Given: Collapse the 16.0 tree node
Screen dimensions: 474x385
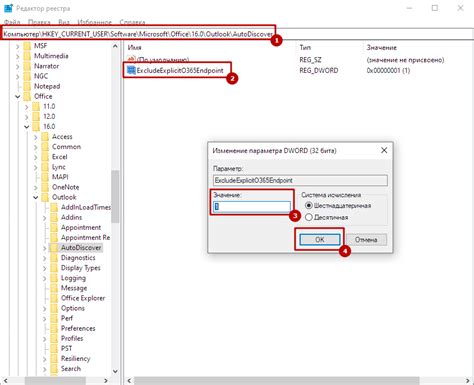Looking at the screenshot, I should [x=27, y=127].
